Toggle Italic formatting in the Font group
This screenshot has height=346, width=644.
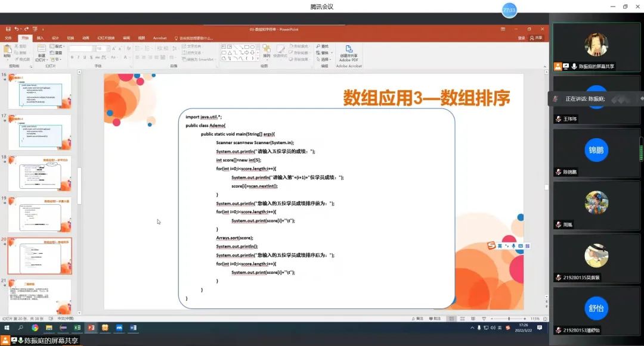point(78,58)
